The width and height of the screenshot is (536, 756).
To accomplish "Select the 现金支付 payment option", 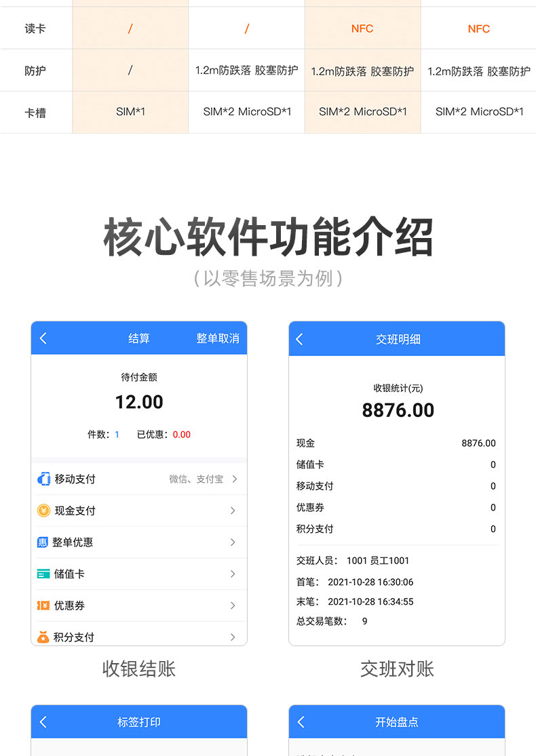I will click(x=139, y=511).
